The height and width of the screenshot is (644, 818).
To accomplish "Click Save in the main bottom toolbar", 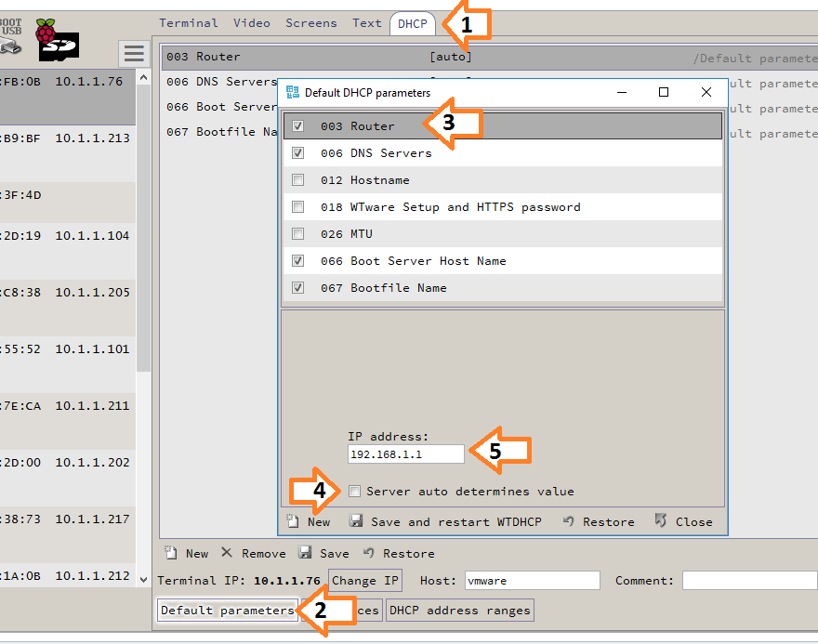I will pyautogui.click(x=324, y=553).
